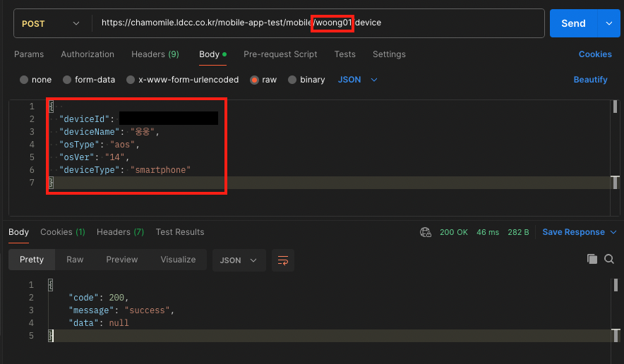Open the response Headers (7) tab
The height and width of the screenshot is (364, 624).
click(x=120, y=232)
